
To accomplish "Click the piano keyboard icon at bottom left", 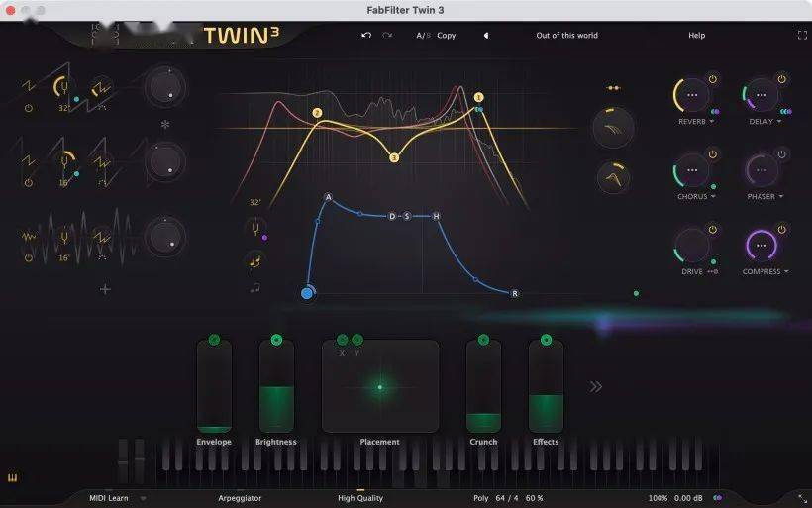I will click(13, 477).
